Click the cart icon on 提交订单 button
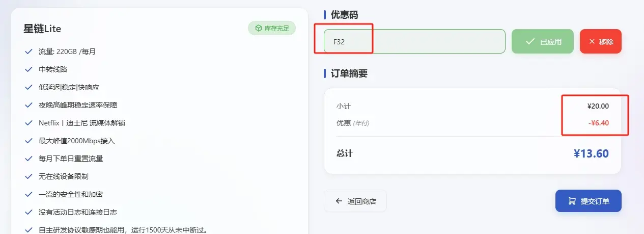The height and width of the screenshot is (234, 644). [572, 201]
